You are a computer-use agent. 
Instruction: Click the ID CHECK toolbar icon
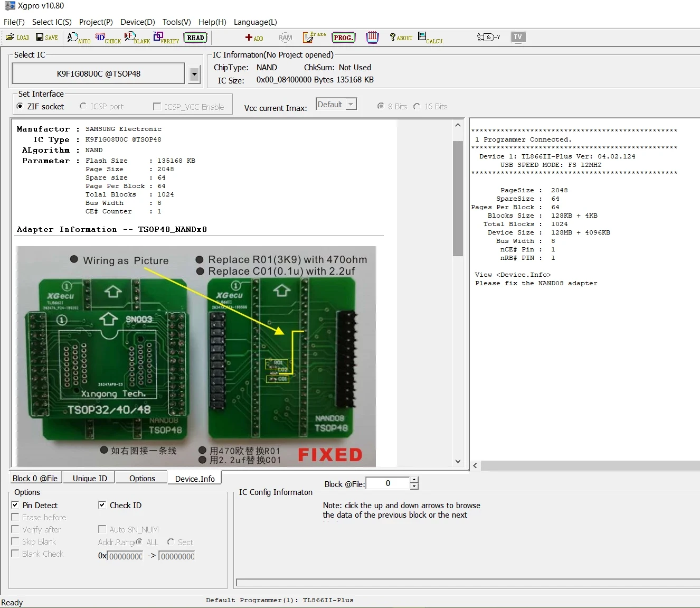click(108, 38)
